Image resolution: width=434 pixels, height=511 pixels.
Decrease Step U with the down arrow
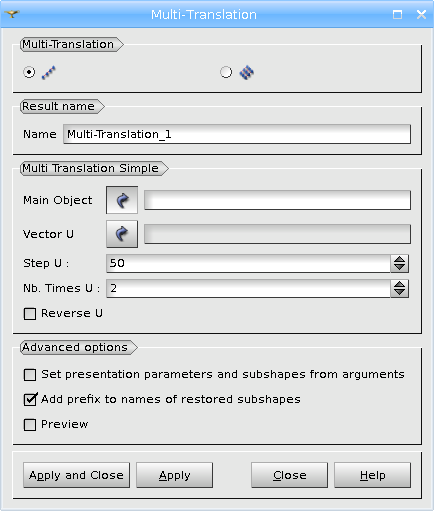(x=399, y=268)
